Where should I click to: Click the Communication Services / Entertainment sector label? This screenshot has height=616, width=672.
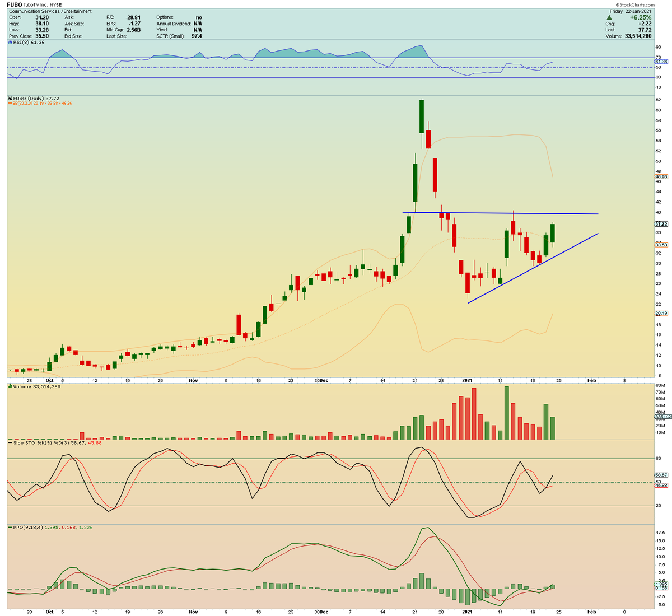(x=49, y=11)
